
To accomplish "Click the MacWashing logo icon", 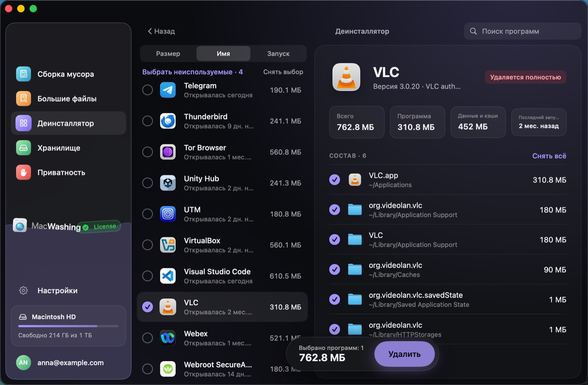I will [x=20, y=225].
